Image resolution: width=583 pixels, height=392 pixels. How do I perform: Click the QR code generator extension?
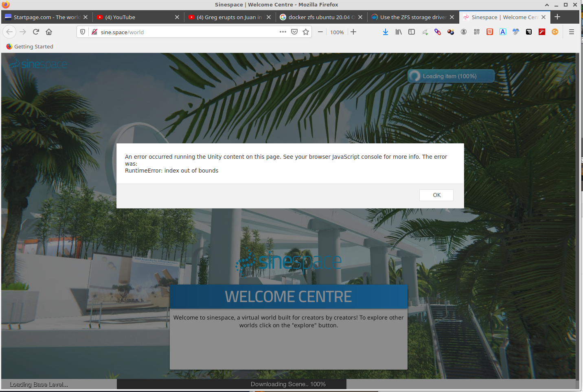(x=477, y=32)
